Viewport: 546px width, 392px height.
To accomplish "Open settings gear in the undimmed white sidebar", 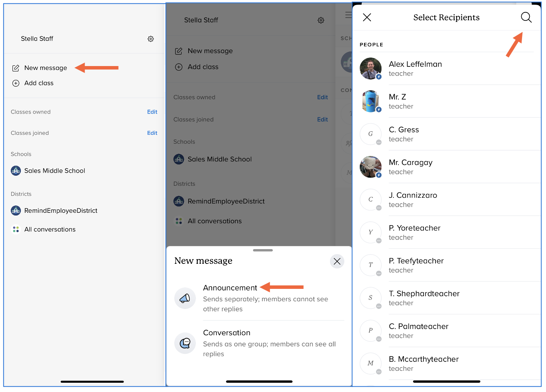I will (x=151, y=39).
